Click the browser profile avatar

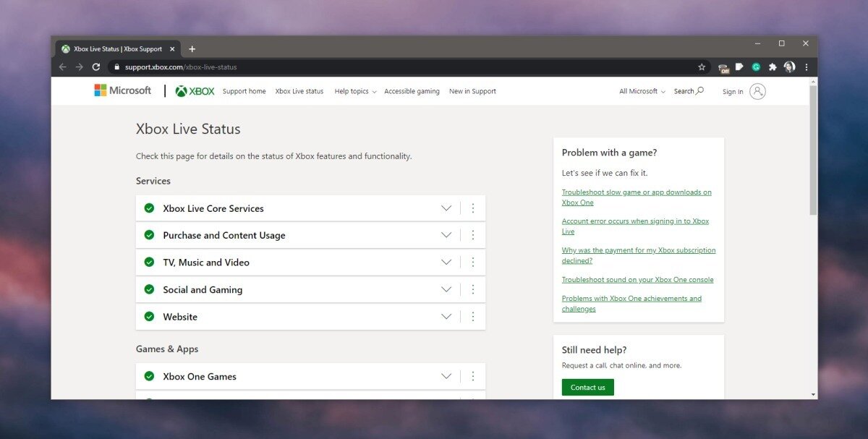pos(791,66)
